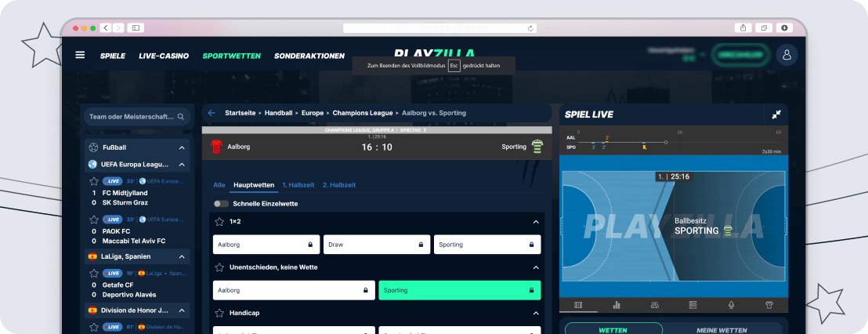This screenshot has height=334, width=868.
Task: Click the Sporting striped jersey icon
Action: point(537,147)
